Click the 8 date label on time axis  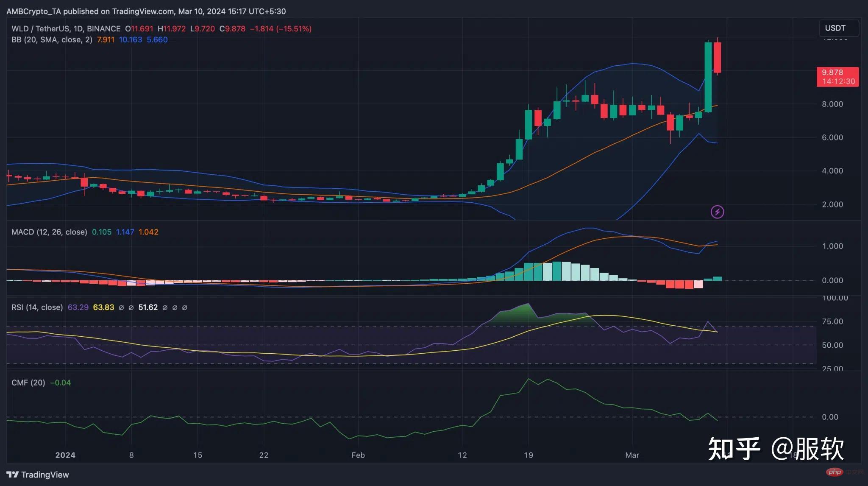pos(131,455)
